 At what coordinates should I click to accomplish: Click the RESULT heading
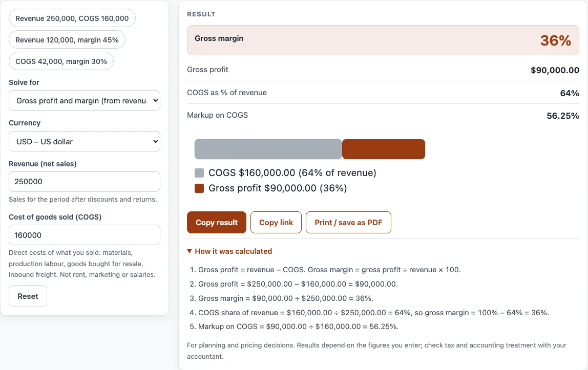[201, 14]
